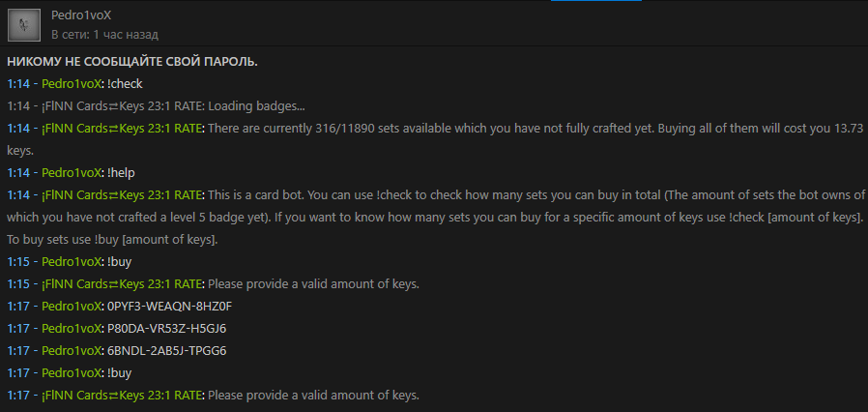
Task: Click Pedro1voX sender name beside !help message
Action: (72, 173)
